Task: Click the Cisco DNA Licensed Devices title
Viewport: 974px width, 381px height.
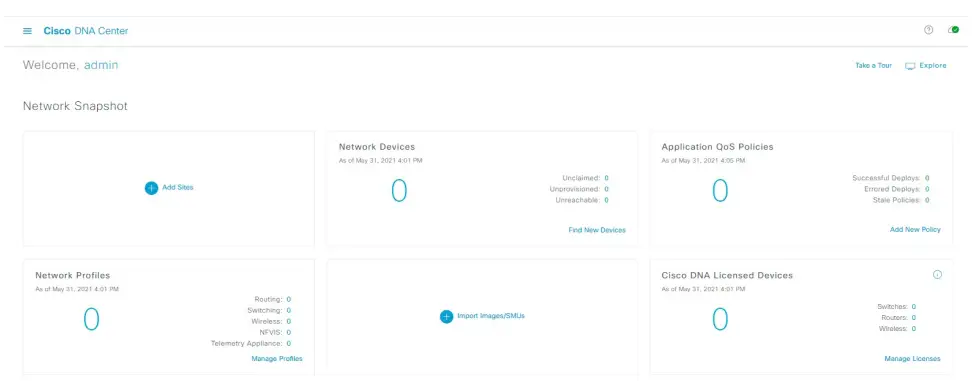Action: (727, 275)
